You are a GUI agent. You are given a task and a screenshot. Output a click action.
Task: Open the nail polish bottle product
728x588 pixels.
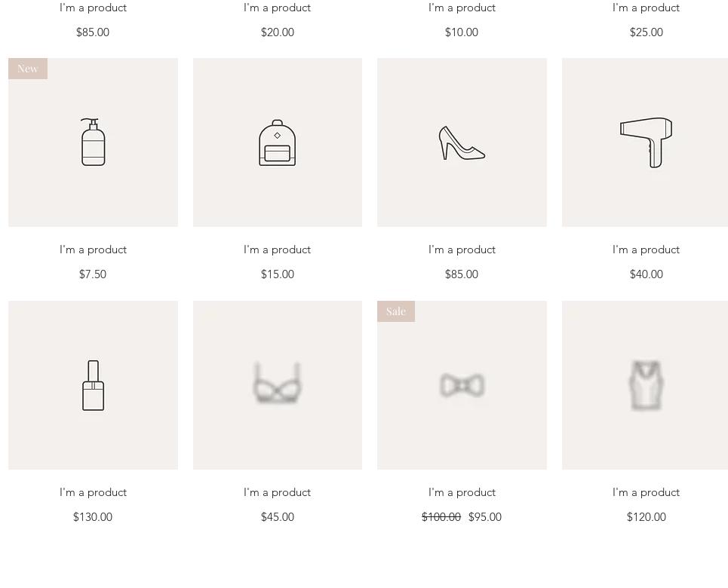click(x=93, y=385)
